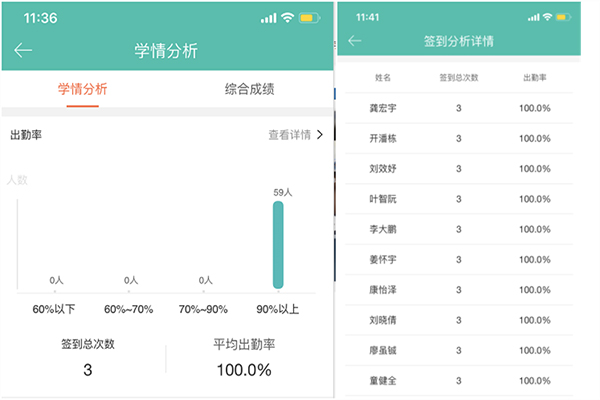Image resolution: width=600 pixels, height=400 pixels.
Task: Switch to the 综合成绩 tab
Action: (247, 89)
